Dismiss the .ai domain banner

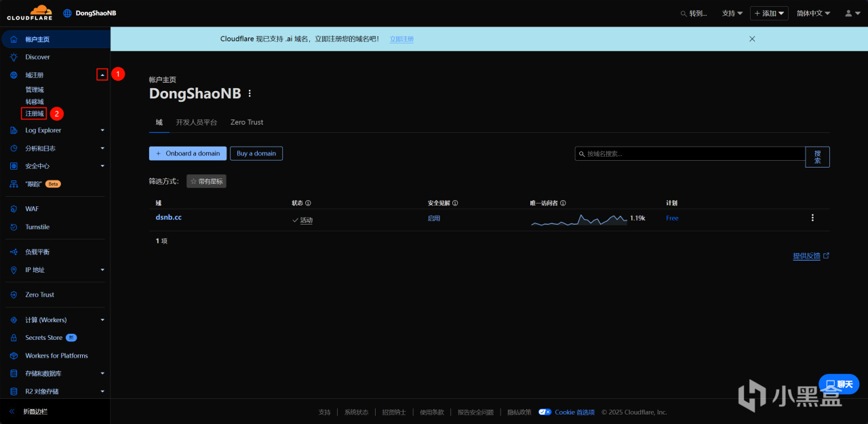point(752,39)
